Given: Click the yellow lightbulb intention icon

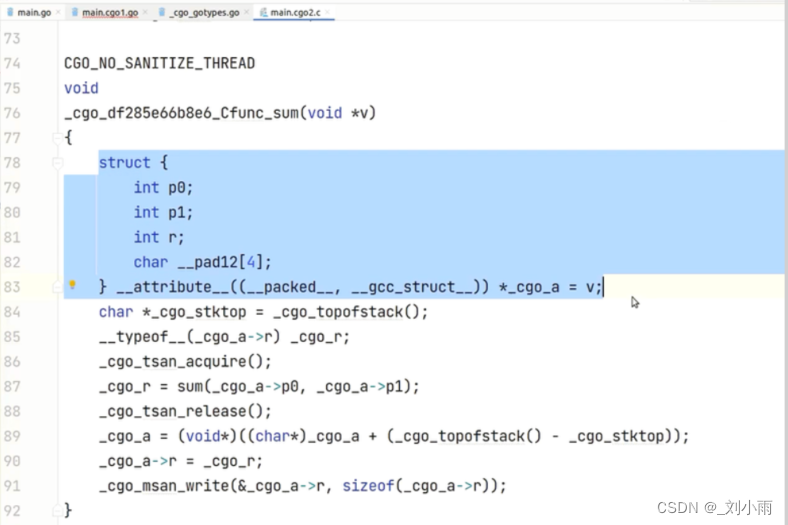Looking at the screenshot, I should 72,285.
